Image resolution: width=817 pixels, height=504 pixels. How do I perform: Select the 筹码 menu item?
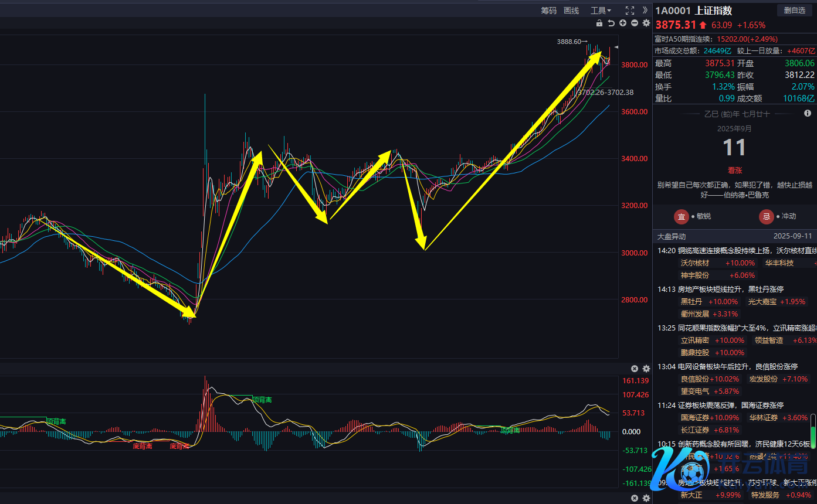click(x=548, y=11)
